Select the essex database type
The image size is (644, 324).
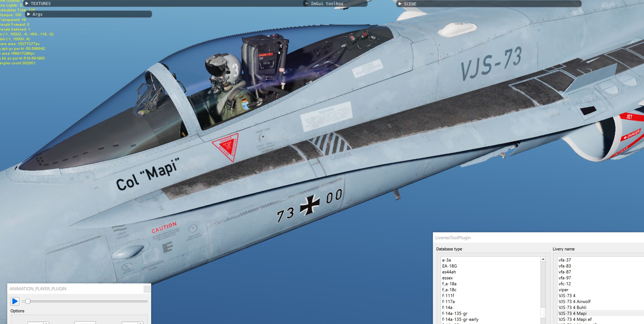pyautogui.click(x=447, y=278)
